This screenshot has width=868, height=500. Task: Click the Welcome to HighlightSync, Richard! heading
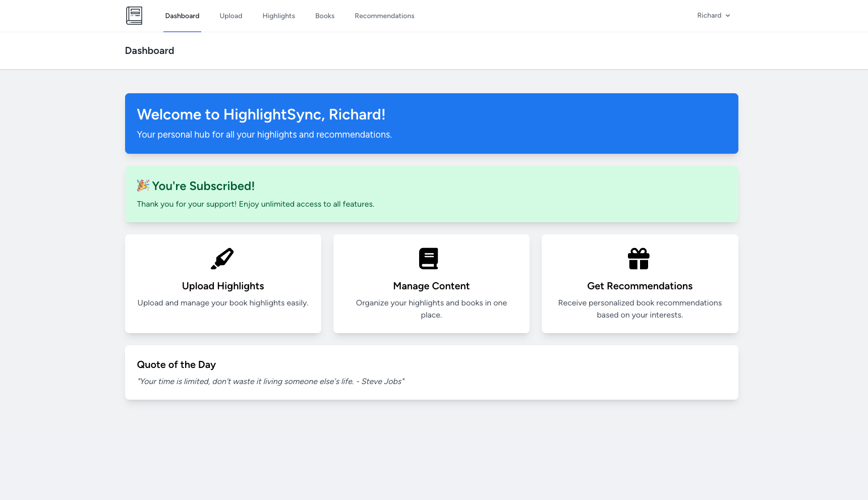pyautogui.click(x=261, y=114)
